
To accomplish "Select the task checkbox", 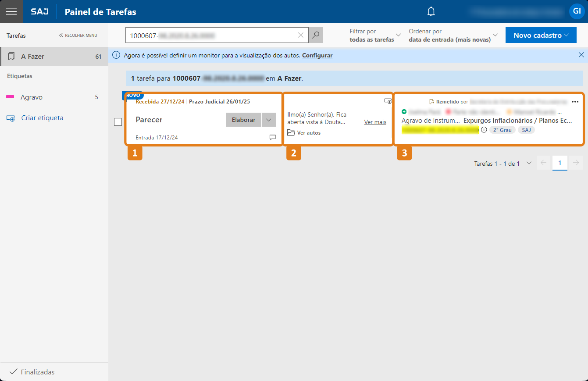I will [x=118, y=122].
